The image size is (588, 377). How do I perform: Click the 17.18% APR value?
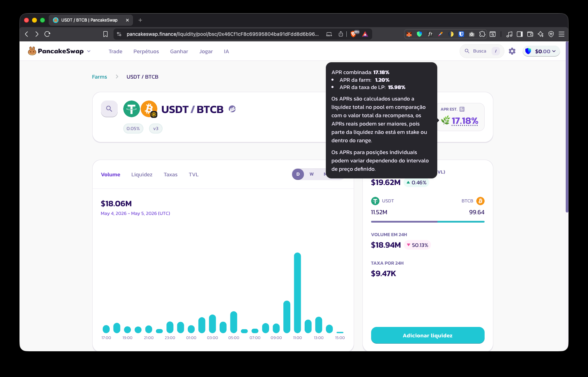(465, 121)
